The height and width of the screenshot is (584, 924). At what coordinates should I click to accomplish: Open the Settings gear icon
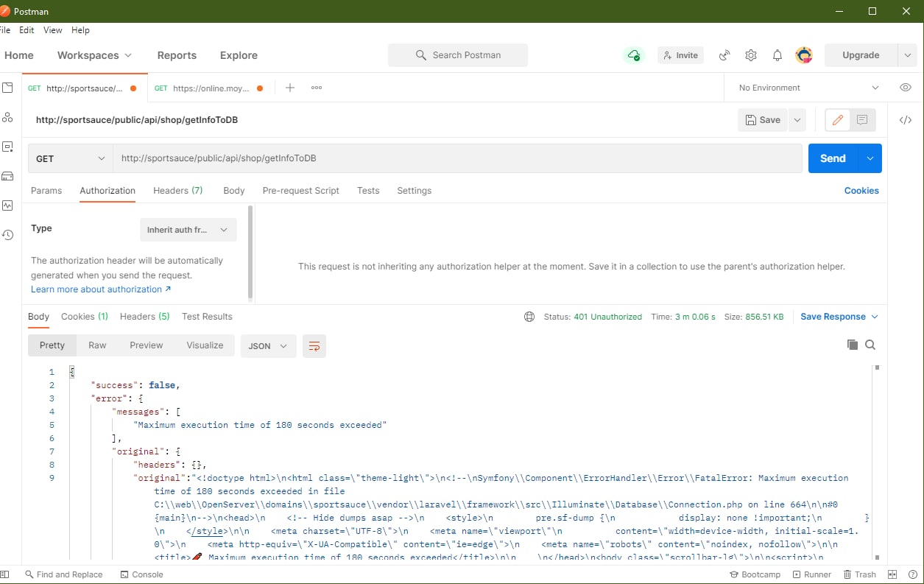751,55
